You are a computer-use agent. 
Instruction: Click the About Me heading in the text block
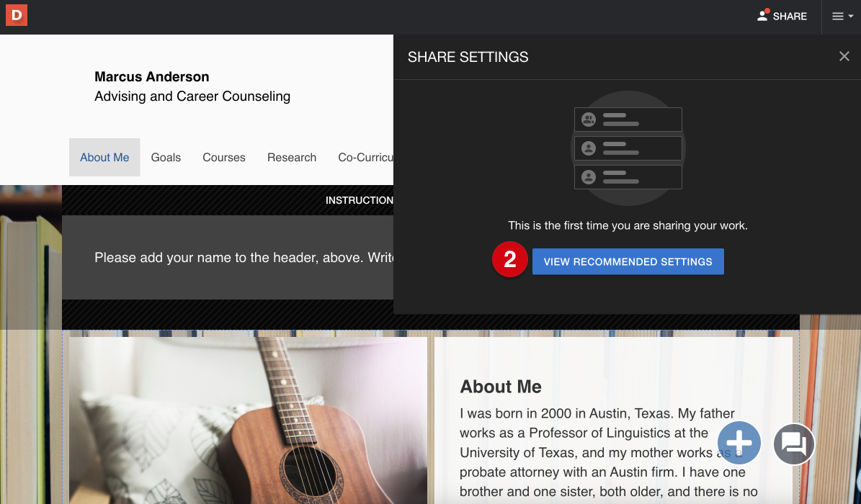[500, 387]
